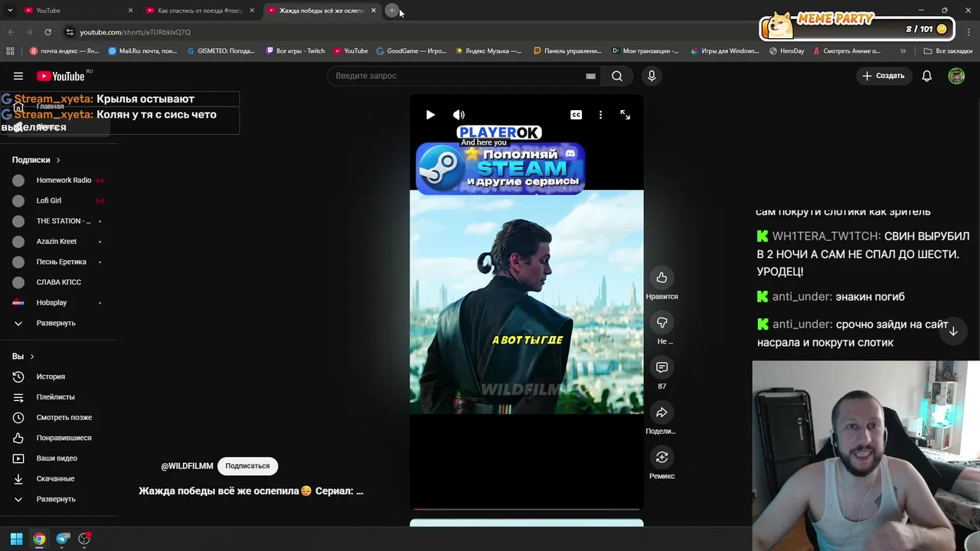Open the account avatar menu
This screenshot has height=551, width=980.
click(x=956, y=76)
